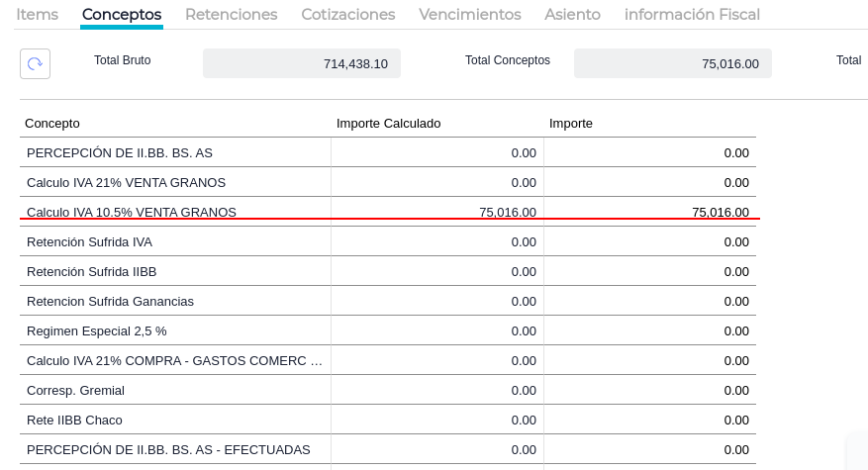Select the Retención Sufrida IVA row
Image resolution: width=868 pixels, height=470 pixels.
click(89, 242)
